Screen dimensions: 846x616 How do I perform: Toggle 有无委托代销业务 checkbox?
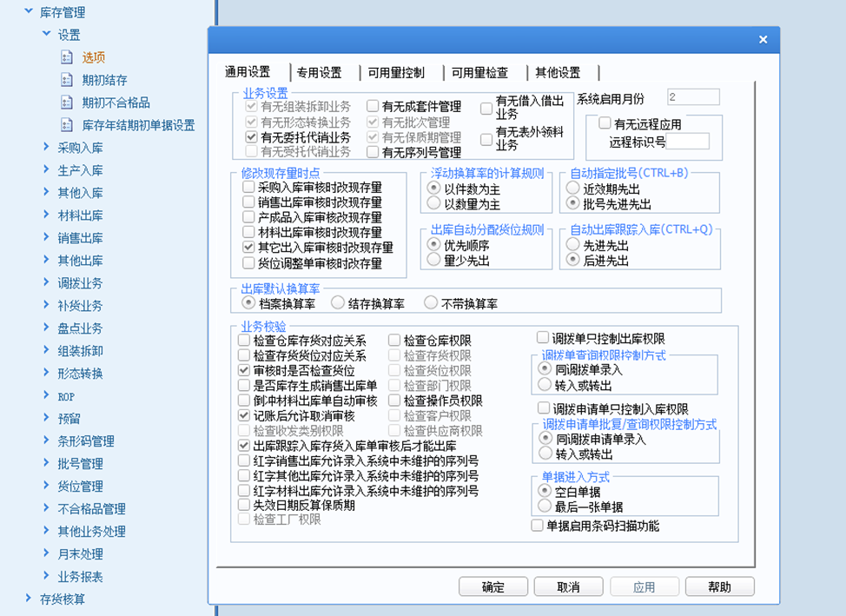(x=251, y=137)
